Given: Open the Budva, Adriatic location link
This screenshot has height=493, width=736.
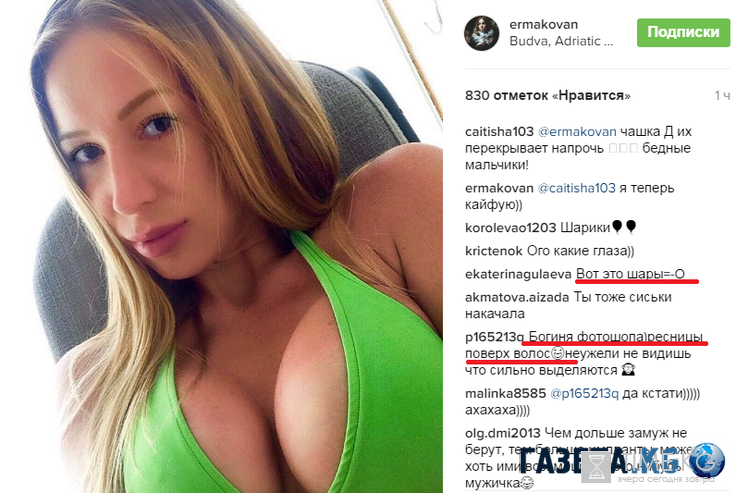Looking at the screenshot, I should (561, 41).
